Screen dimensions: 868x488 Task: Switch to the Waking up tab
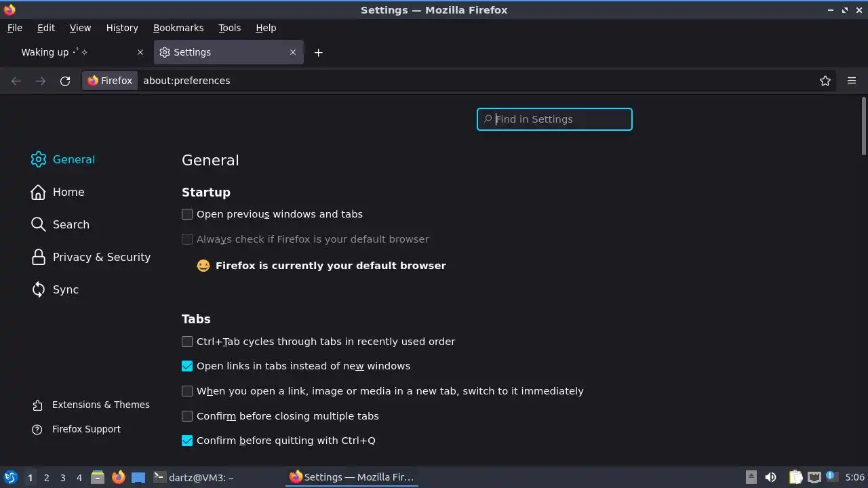pos(77,52)
